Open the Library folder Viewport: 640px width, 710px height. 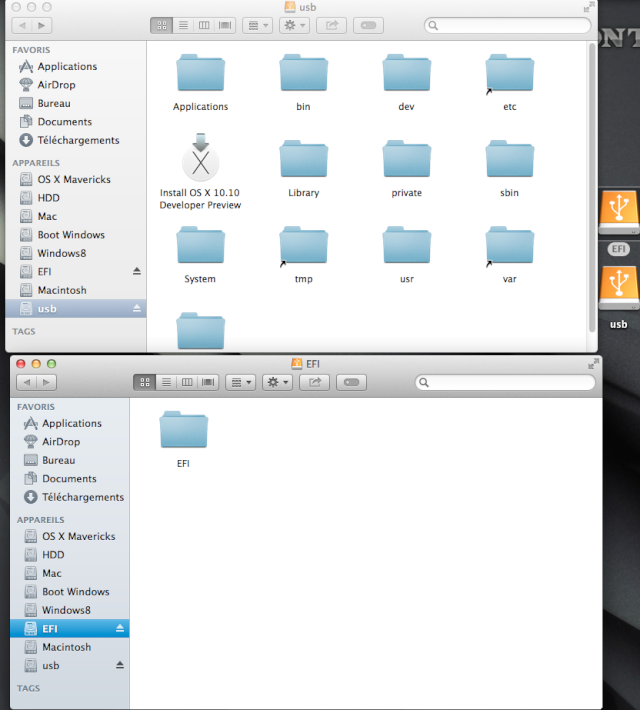pyautogui.click(x=303, y=159)
